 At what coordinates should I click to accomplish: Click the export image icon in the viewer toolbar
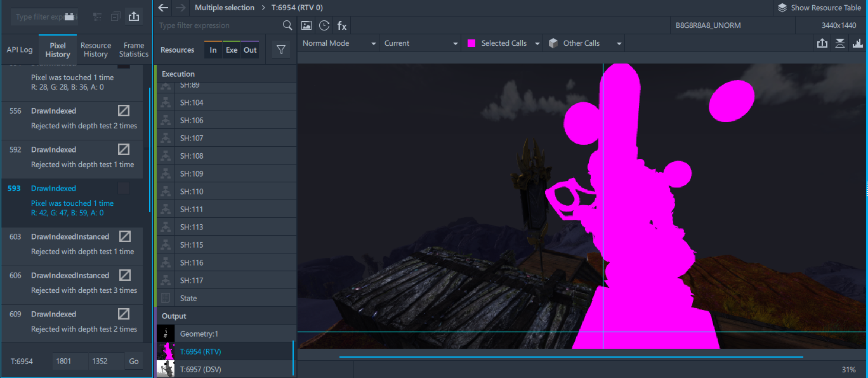click(x=822, y=43)
